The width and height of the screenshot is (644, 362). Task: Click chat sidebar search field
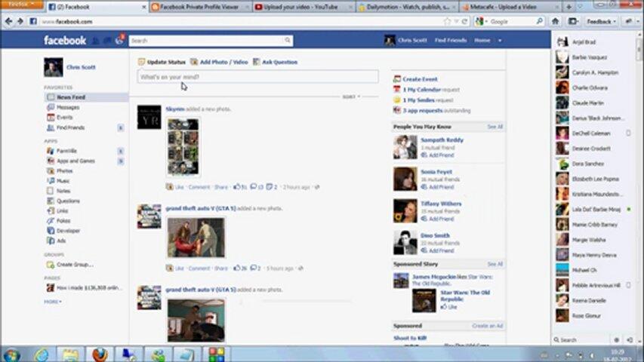(581, 340)
